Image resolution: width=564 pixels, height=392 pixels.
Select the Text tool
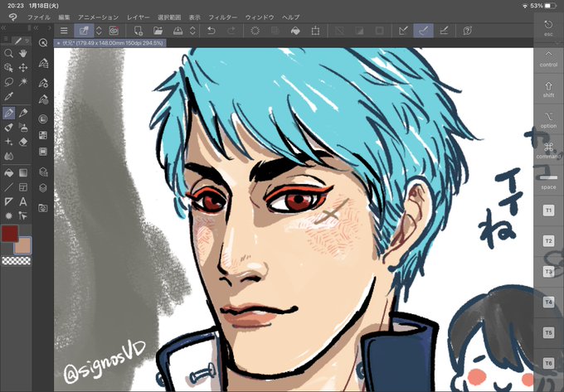(x=23, y=201)
